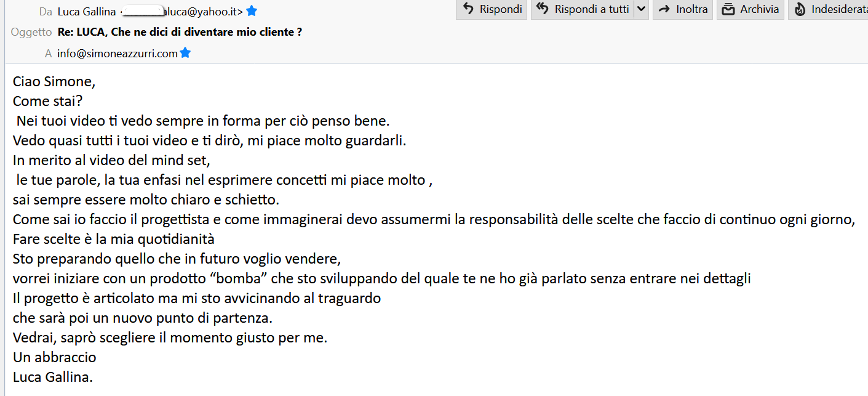Click star next to sender's yahoo address
Image resolution: width=868 pixels, height=396 pixels.
[x=252, y=11]
